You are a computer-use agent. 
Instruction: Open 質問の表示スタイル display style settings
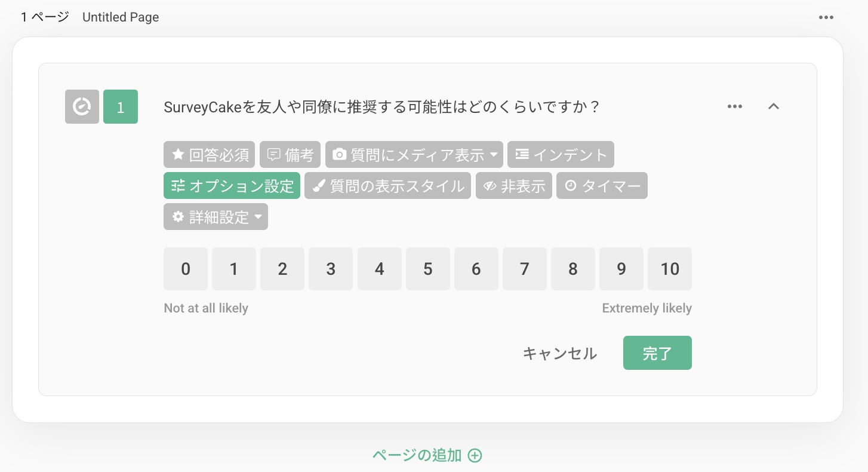(388, 186)
